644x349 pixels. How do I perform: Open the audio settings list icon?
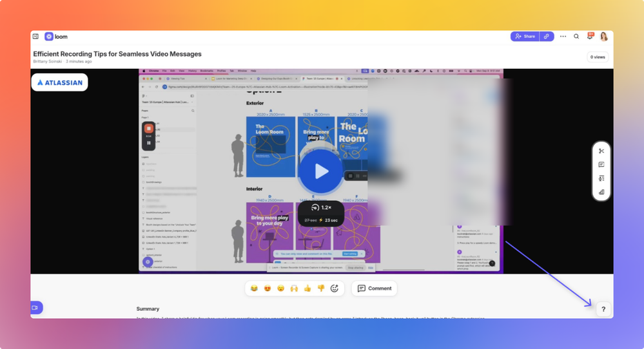tap(601, 178)
